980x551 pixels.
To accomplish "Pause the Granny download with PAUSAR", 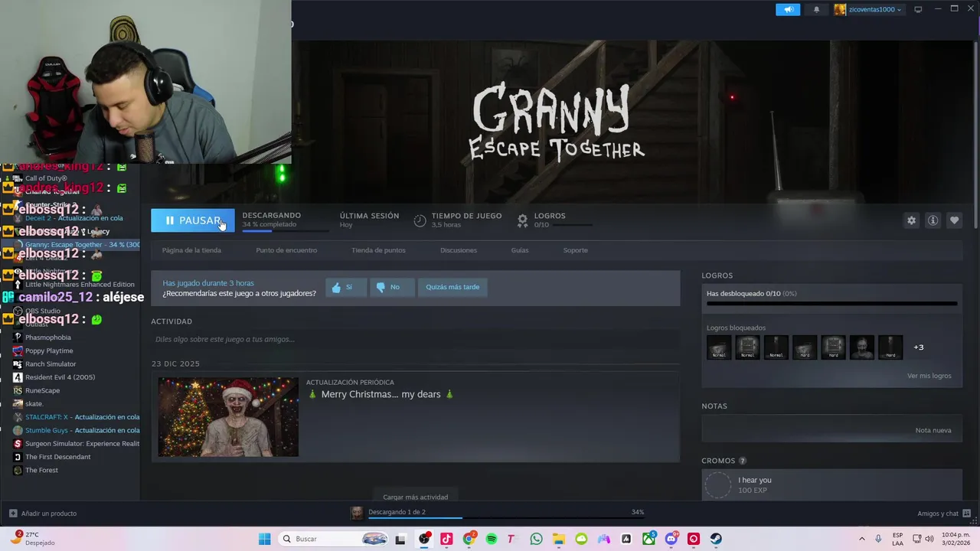I will pos(192,220).
